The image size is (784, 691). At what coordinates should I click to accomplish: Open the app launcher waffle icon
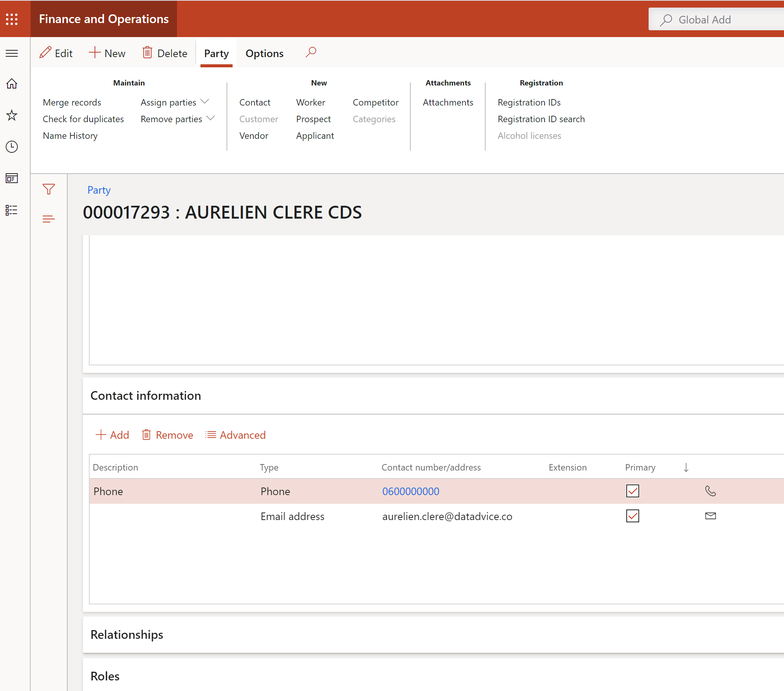coord(12,19)
